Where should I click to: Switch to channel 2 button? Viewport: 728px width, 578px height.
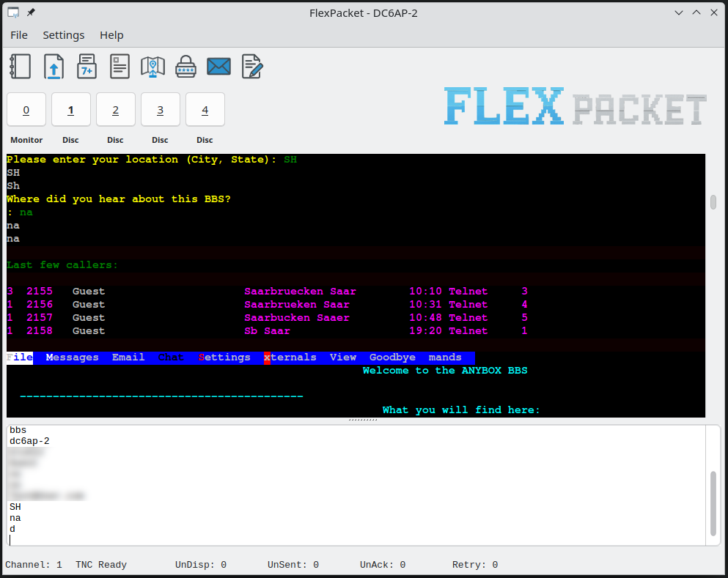[116, 110]
